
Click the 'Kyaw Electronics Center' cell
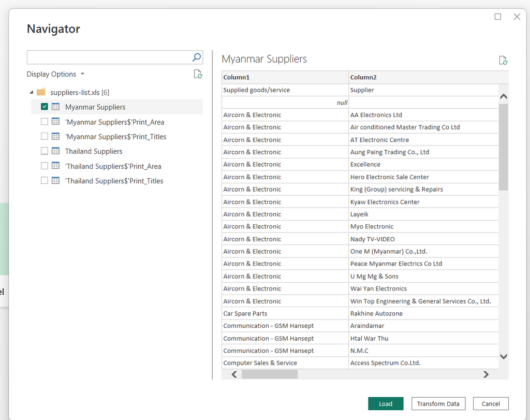[x=423, y=202]
